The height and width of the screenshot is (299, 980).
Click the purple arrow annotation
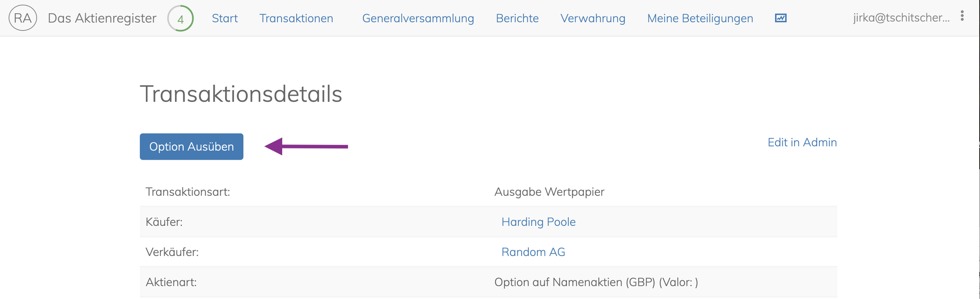pos(306,146)
